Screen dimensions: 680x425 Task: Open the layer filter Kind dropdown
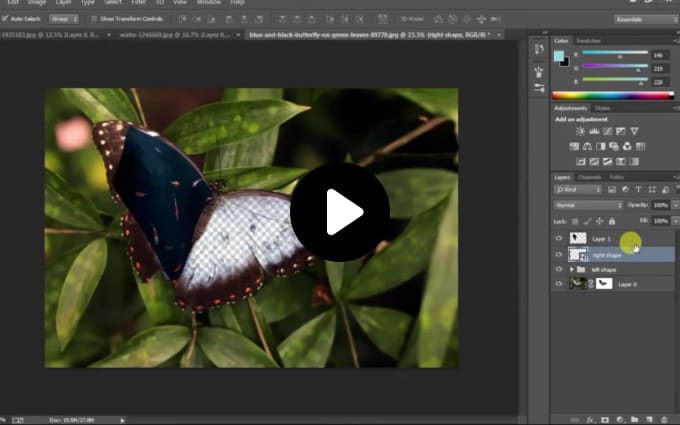(x=578, y=190)
